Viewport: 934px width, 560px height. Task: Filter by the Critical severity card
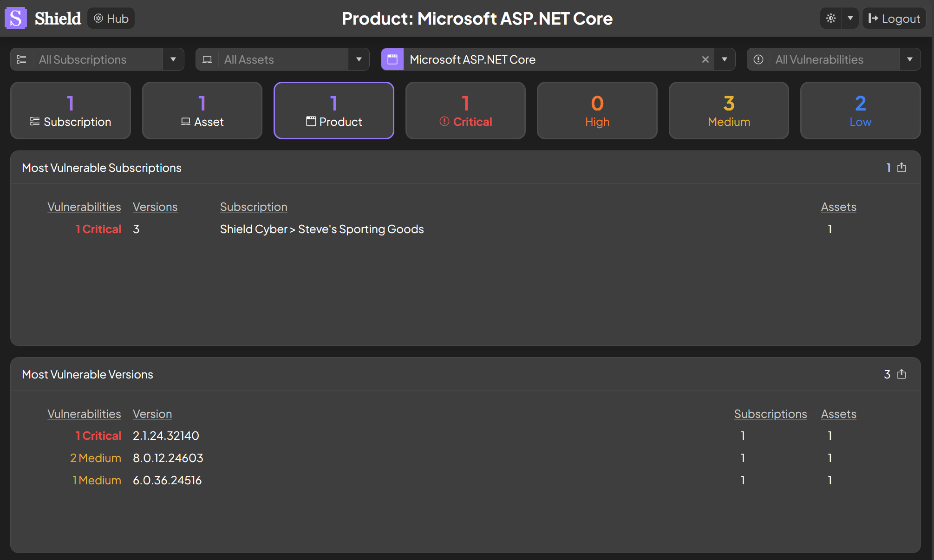click(x=465, y=111)
